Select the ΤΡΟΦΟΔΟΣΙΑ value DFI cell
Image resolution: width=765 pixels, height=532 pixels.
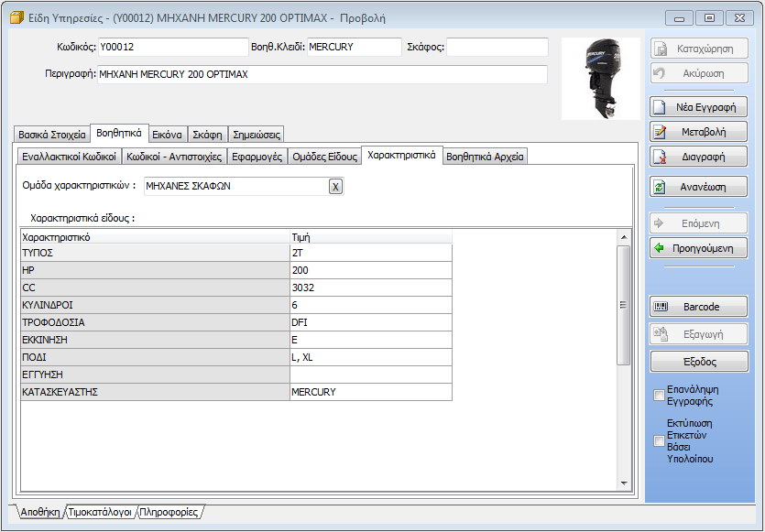pos(371,322)
